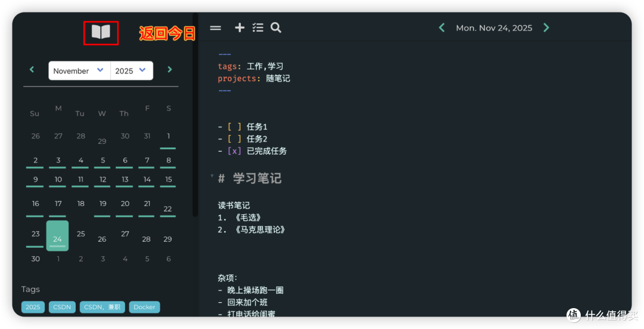
Task: Open November 2 in the calendar
Action: [35, 161]
